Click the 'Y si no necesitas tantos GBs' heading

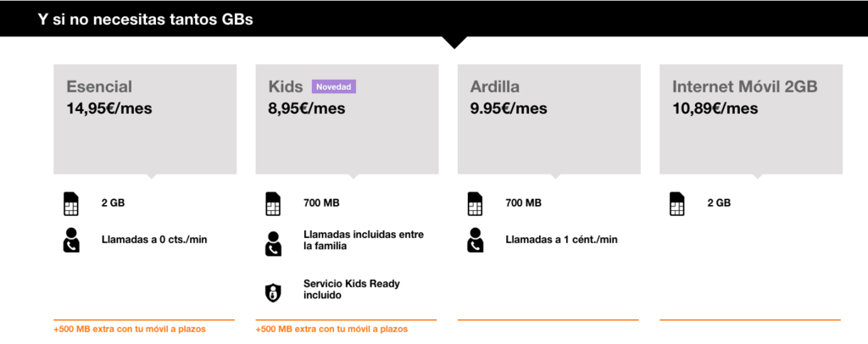click(x=146, y=20)
